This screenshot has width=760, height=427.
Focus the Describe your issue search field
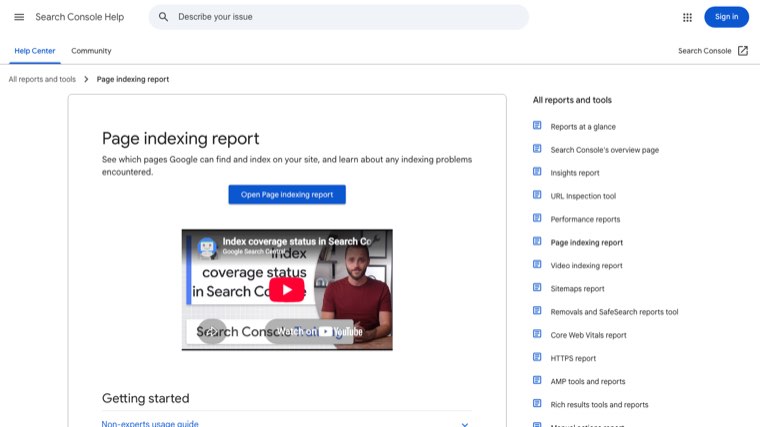coord(338,17)
